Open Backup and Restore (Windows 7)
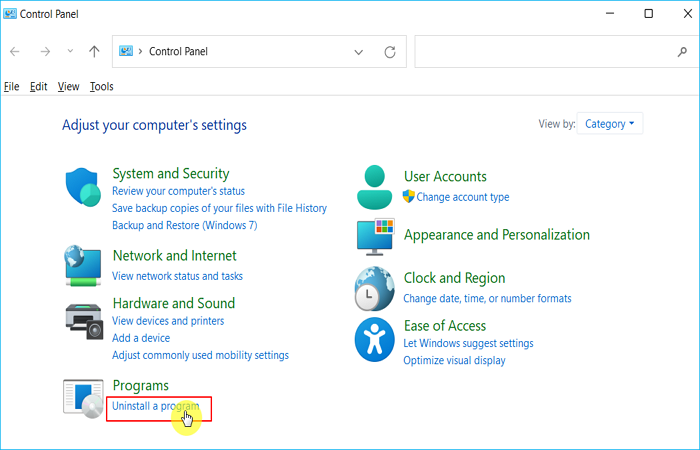700x450 pixels. pos(185,225)
